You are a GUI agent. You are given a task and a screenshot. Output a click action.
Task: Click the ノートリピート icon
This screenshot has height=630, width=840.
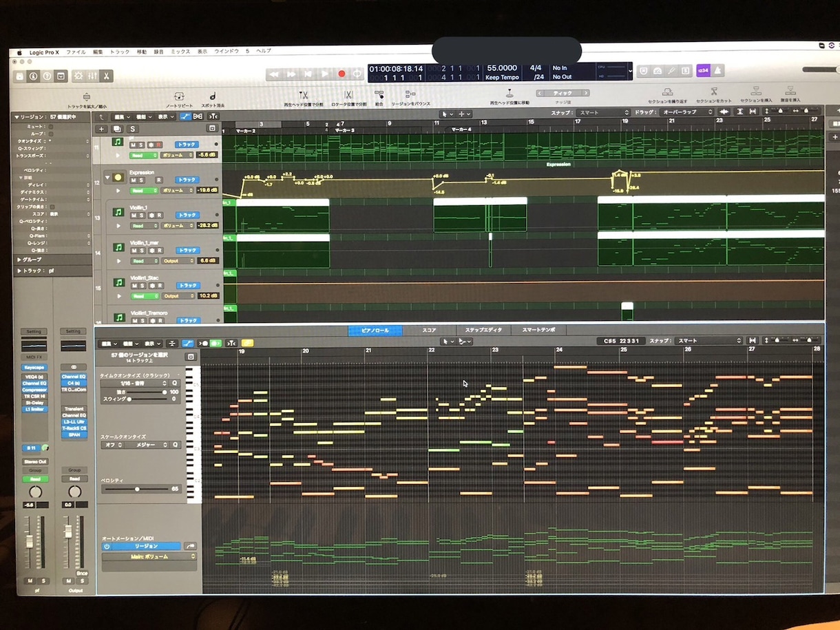coord(179,96)
